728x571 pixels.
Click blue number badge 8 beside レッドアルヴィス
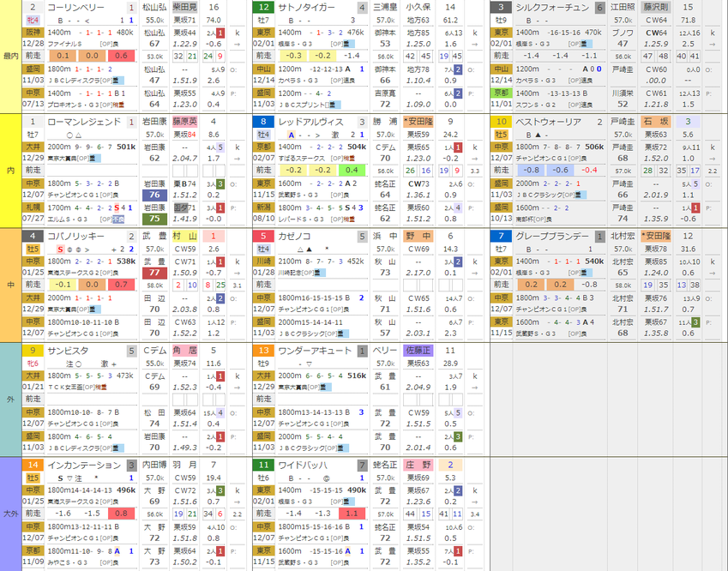tap(263, 122)
